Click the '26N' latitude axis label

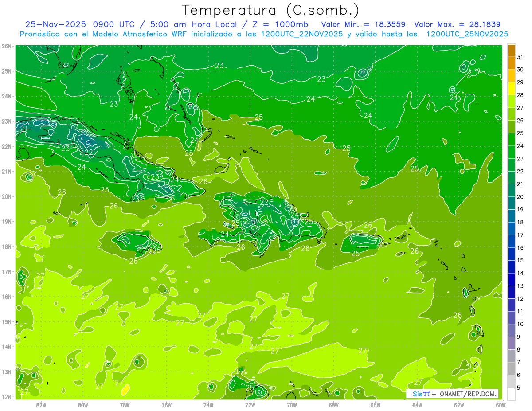(7, 46)
